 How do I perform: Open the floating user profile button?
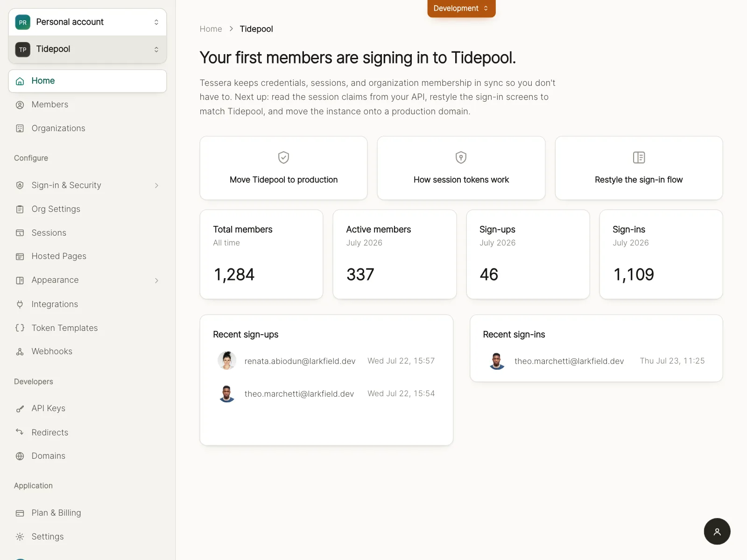[x=717, y=532]
